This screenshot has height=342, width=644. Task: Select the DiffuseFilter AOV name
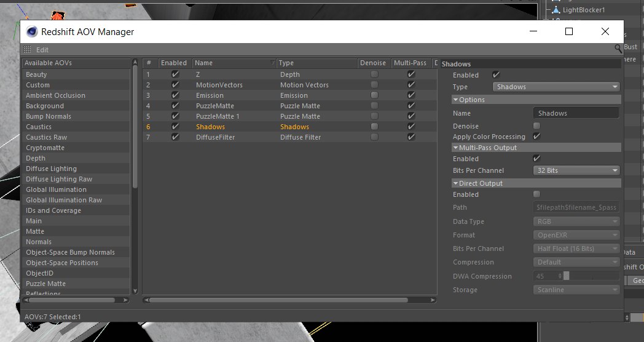point(215,137)
